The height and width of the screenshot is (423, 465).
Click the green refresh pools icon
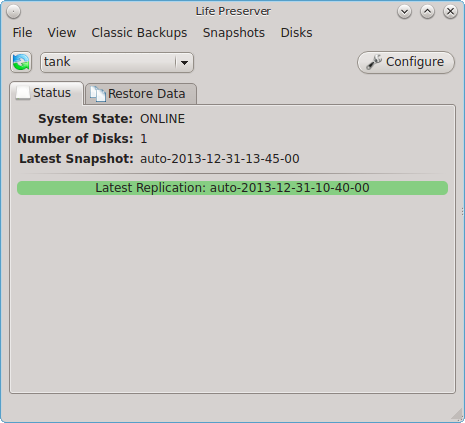21,62
